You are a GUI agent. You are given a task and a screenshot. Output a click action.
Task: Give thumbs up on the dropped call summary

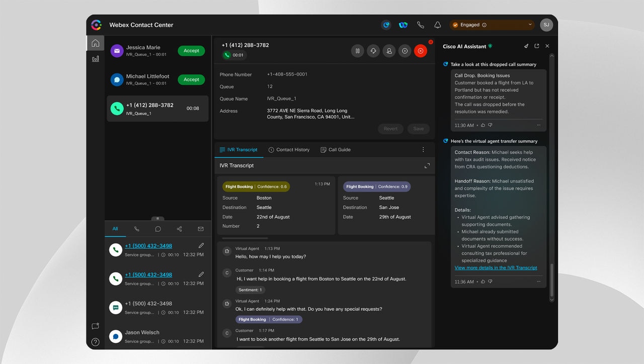pyautogui.click(x=483, y=125)
